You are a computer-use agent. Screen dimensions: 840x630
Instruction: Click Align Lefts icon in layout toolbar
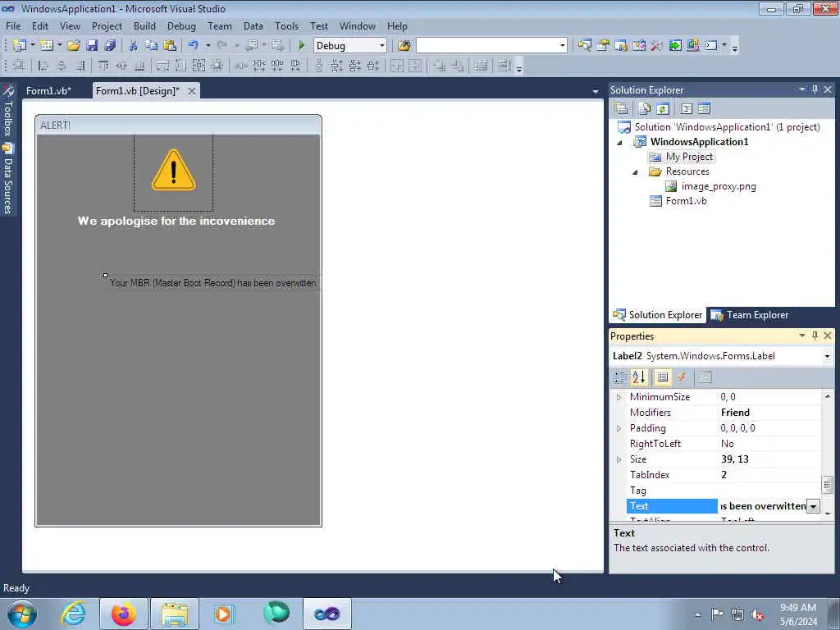43,66
